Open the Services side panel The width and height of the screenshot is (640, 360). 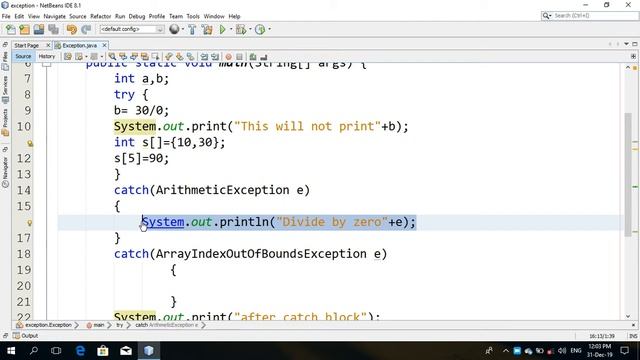(5, 89)
